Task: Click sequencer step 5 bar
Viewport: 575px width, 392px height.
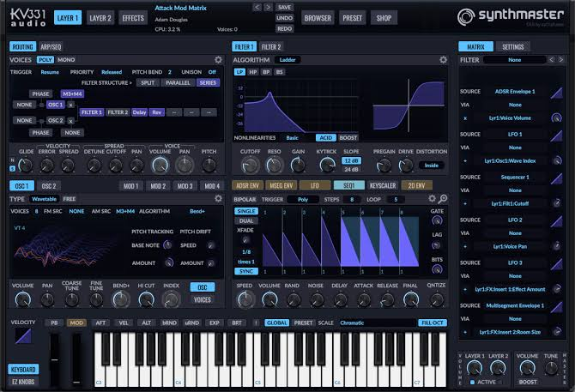Action: [350, 242]
